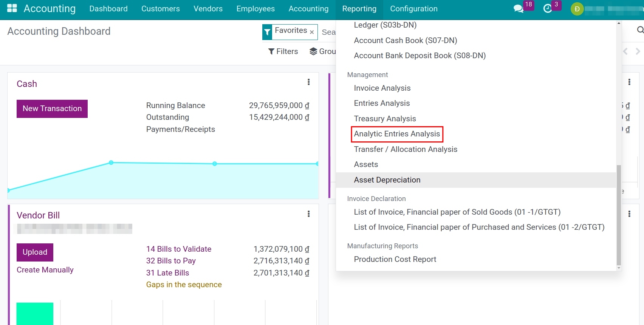Open Treasury Analysis report
The image size is (644, 325).
[385, 119]
